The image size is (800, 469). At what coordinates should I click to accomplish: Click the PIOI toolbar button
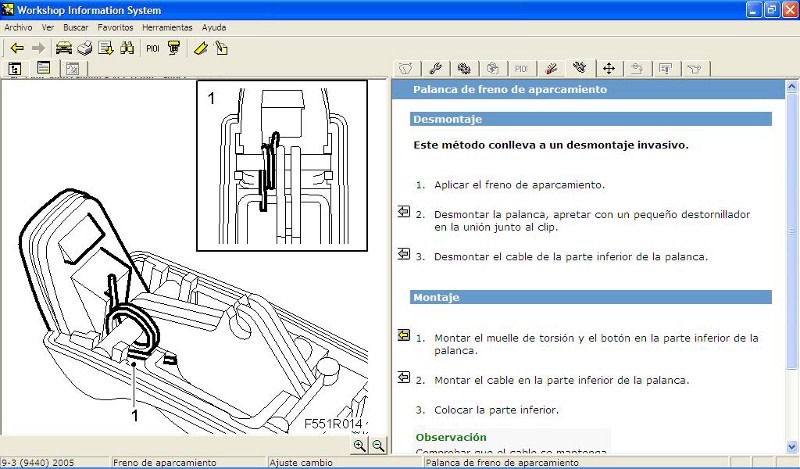point(153,47)
